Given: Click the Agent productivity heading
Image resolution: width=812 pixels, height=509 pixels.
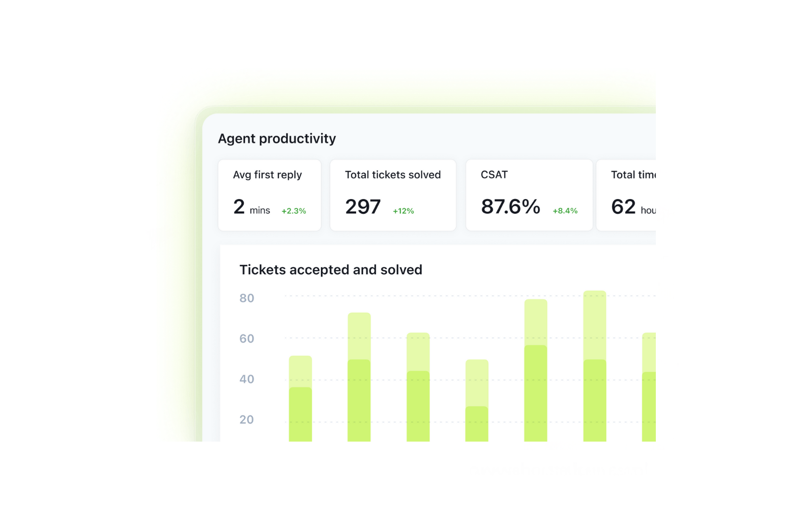Looking at the screenshot, I should pyautogui.click(x=277, y=138).
